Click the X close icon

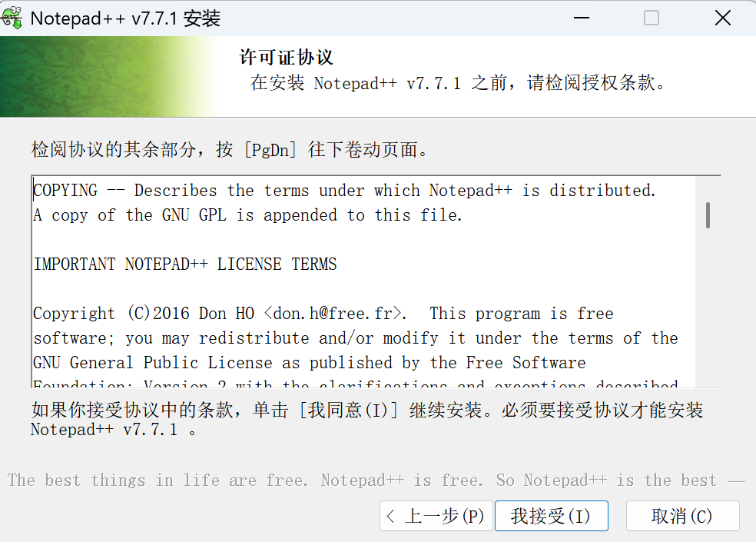722,18
